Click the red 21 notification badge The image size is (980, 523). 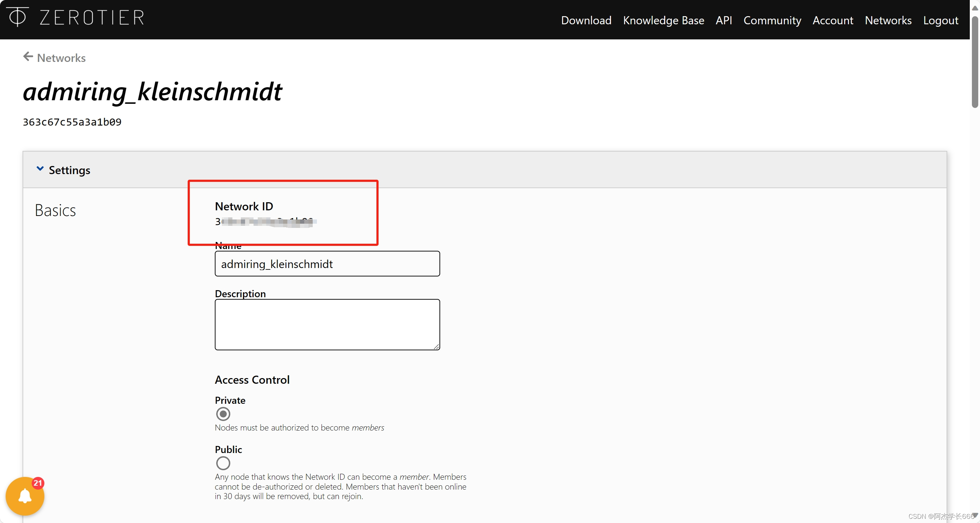[x=38, y=483]
